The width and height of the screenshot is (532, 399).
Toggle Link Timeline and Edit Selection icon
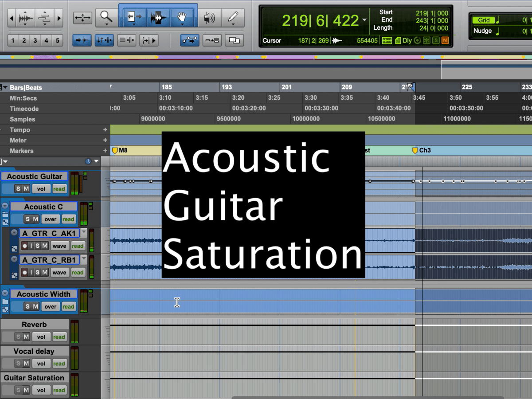tap(105, 39)
